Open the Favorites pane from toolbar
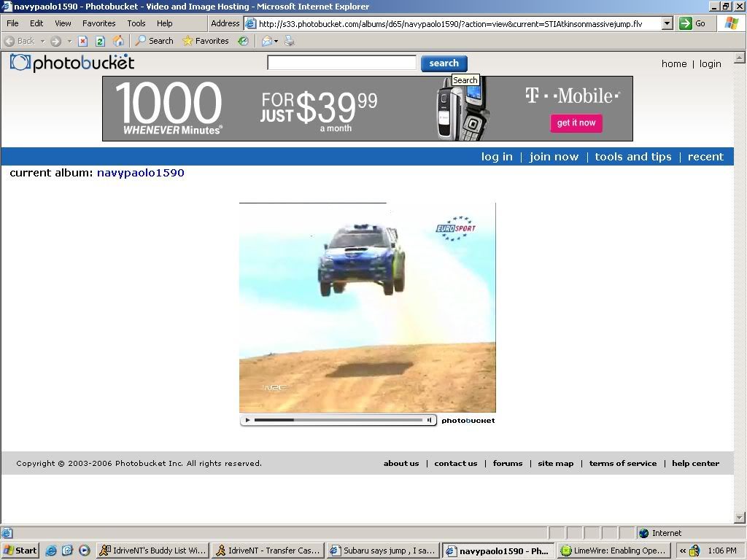Viewport: 747px width, 560px height. [206, 41]
